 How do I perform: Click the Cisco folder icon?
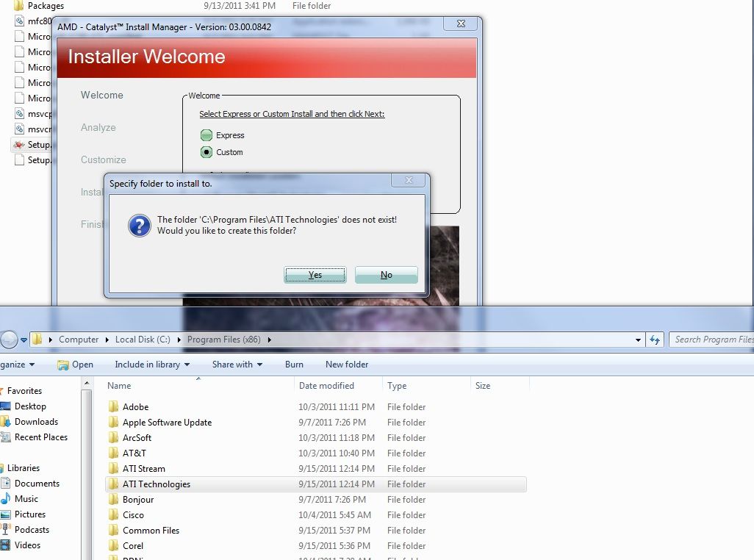pyautogui.click(x=113, y=514)
